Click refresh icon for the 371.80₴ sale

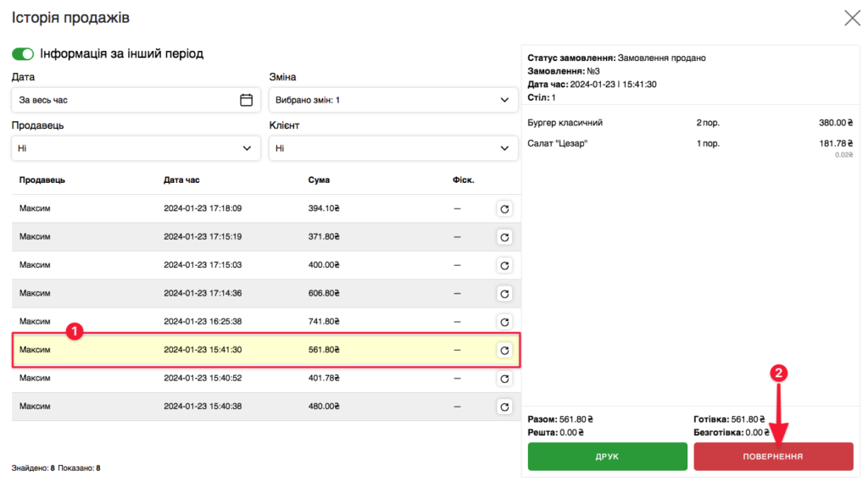click(504, 237)
